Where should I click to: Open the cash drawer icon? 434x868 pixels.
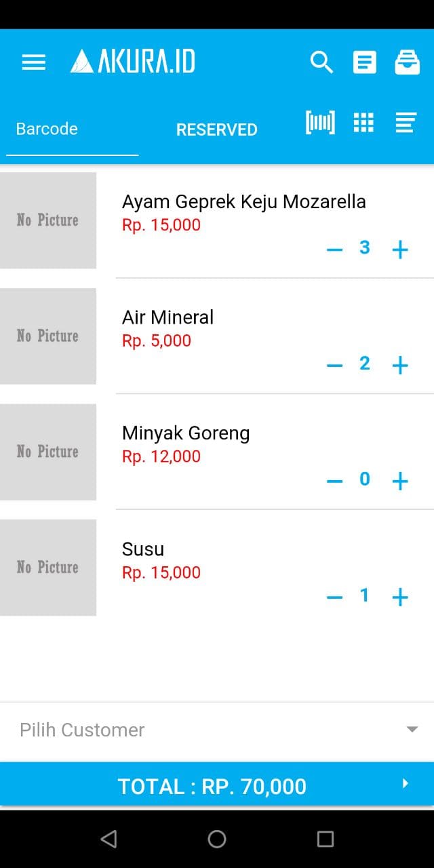point(408,62)
